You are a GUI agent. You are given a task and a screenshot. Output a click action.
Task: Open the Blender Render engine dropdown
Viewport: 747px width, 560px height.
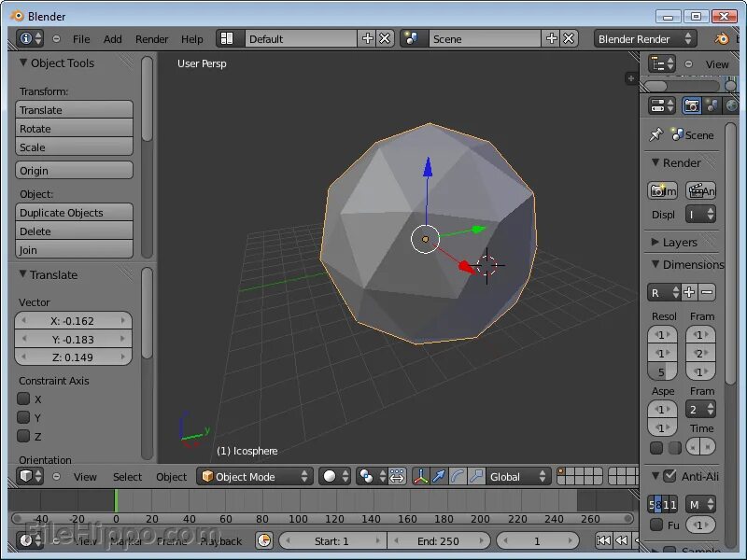point(645,38)
